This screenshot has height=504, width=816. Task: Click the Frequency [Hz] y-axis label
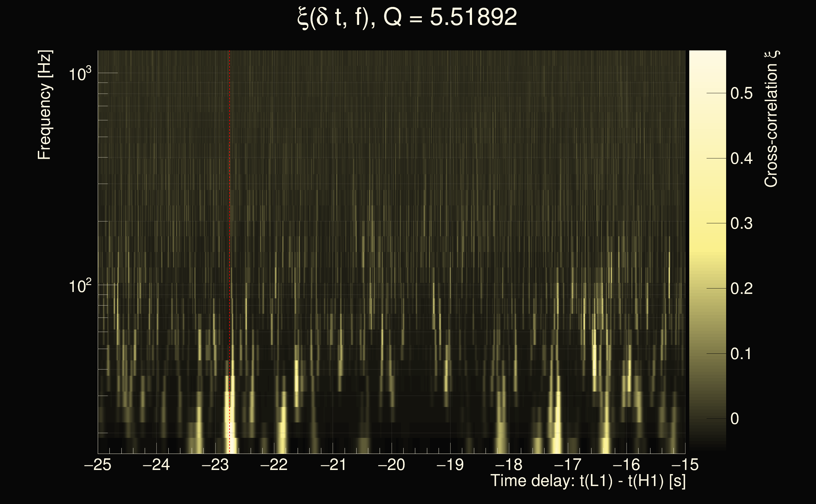click(x=44, y=105)
